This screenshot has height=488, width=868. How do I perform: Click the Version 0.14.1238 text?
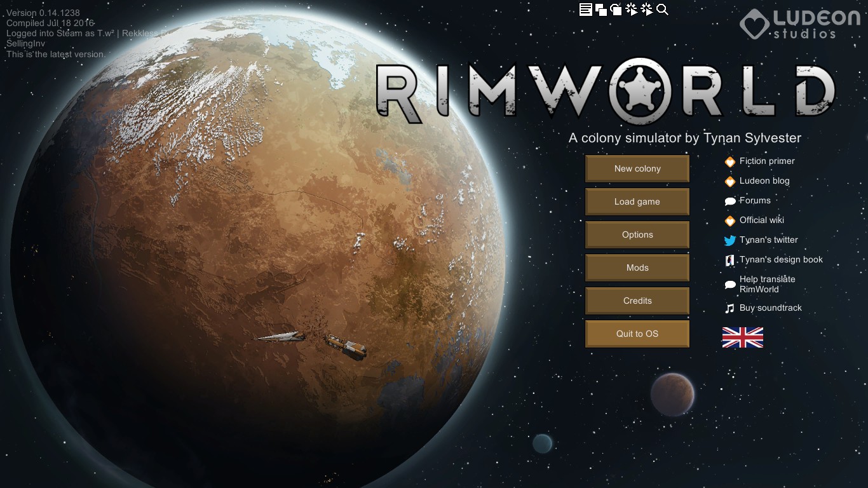click(x=43, y=13)
